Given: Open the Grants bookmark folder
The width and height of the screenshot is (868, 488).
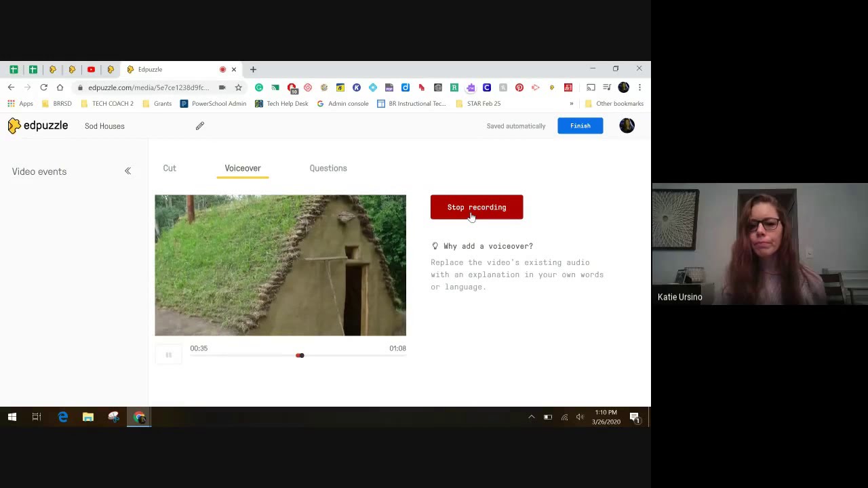Looking at the screenshot, I should coord(157,104).
